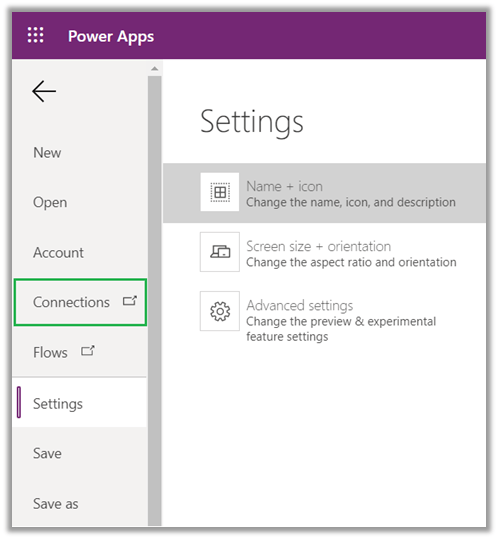
Task: Click the external link icon beside Flows
Action: pos(88,351)
